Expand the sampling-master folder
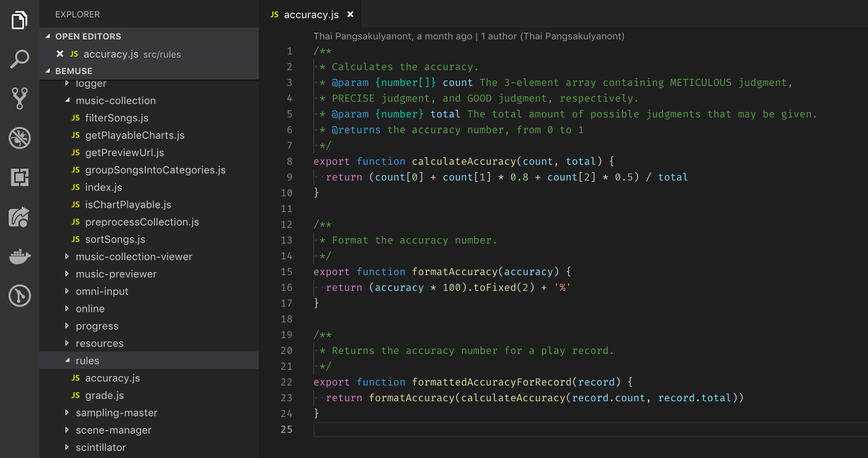The image size is (868, 458). [67, 413]
